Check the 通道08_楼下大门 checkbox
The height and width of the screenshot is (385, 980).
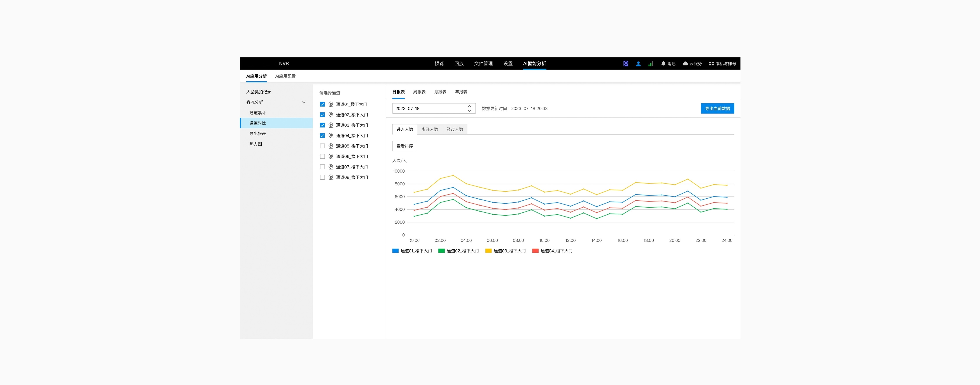pos(322,177)
